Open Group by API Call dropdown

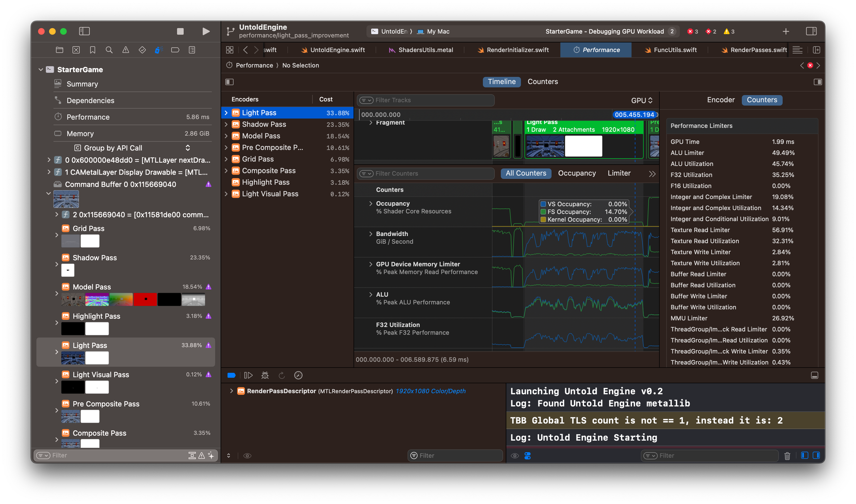pos(132,148)
